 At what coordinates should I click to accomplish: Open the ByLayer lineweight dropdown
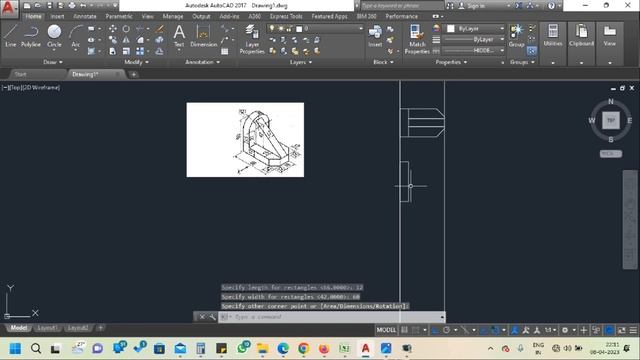point(473,40)
